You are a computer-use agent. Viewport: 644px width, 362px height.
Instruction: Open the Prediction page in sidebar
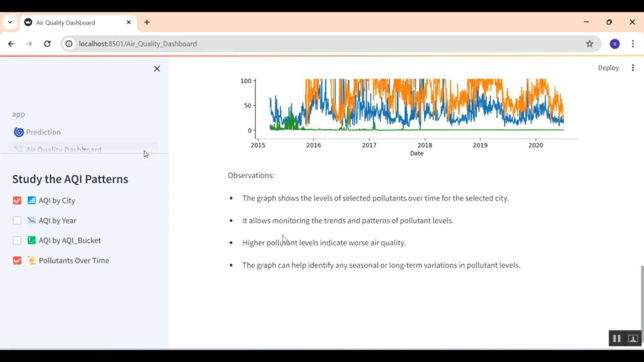click(x=43, y=132)
